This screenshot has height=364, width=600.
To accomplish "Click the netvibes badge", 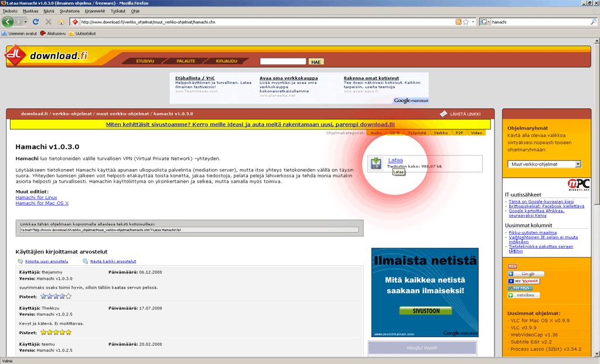I will [x=523, y=295].
